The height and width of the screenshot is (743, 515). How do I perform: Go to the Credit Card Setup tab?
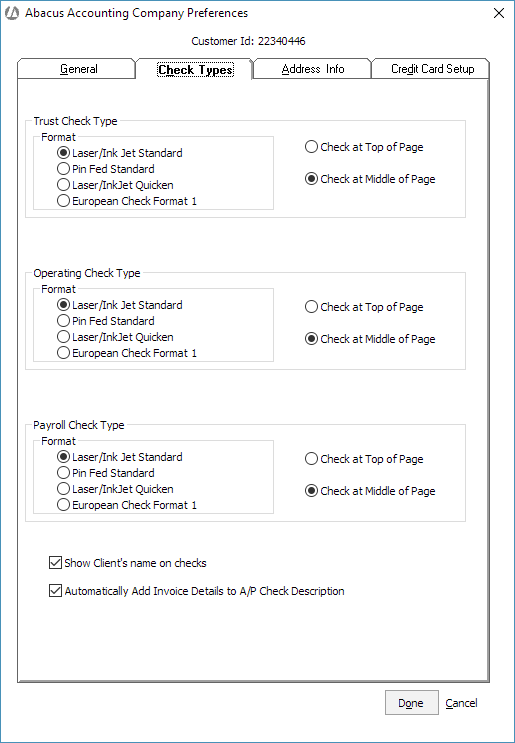click(x=431, y=69)
